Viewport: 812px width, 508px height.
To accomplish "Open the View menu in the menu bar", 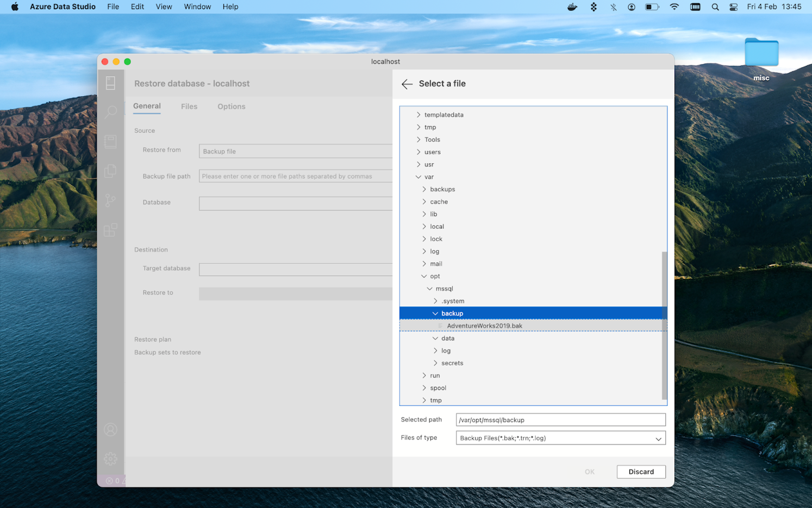I will [x=164, y=7].
